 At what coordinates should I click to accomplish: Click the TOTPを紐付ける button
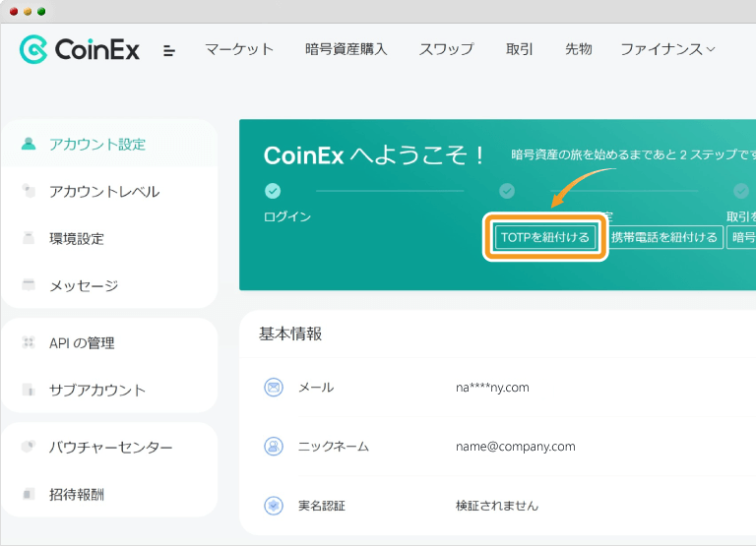coord(545,237)
